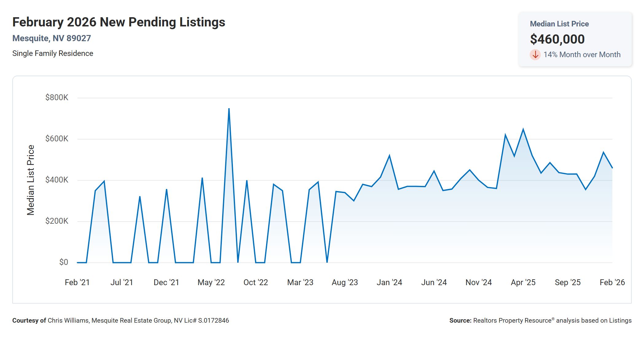The height and width of the screenshot is (338, 644).
Task: Click the $800K gridline label
Action: (57, 97)
